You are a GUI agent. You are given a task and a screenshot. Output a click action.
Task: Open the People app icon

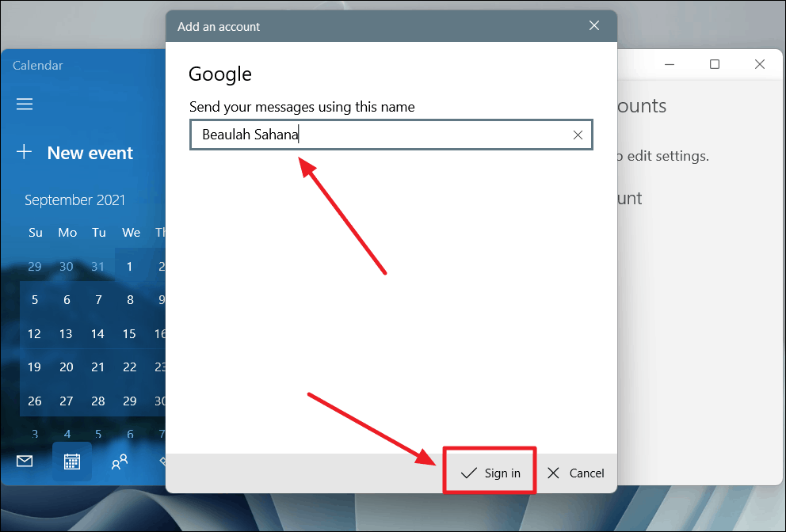pos(120,462)
